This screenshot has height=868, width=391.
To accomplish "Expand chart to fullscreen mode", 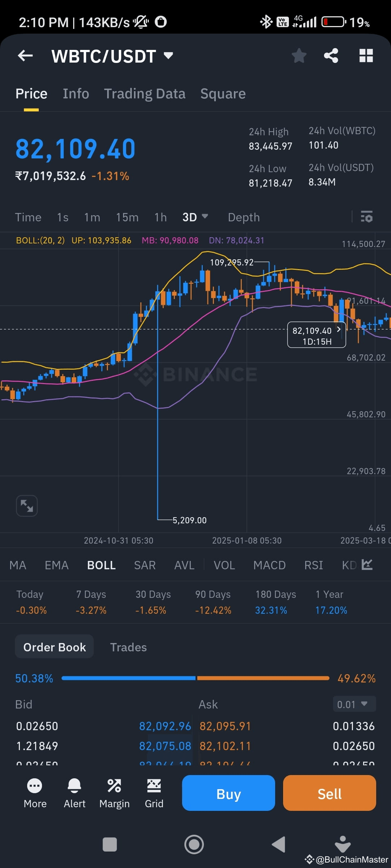I will pos(27,506).
